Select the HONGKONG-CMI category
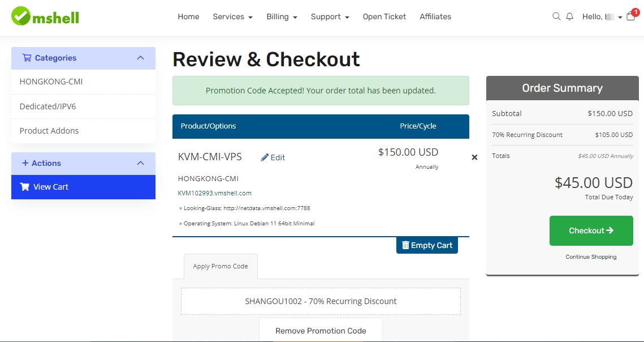 pos(83,82)
